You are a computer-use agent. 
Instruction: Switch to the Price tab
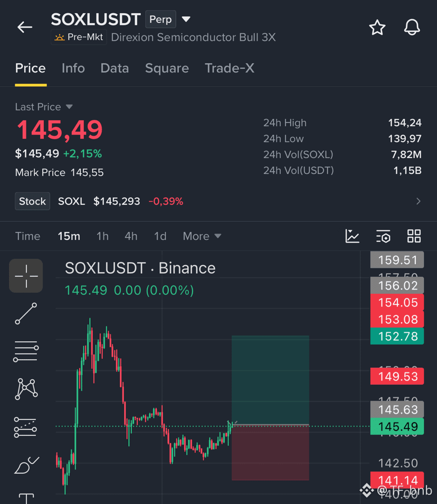tap(31, 68)
